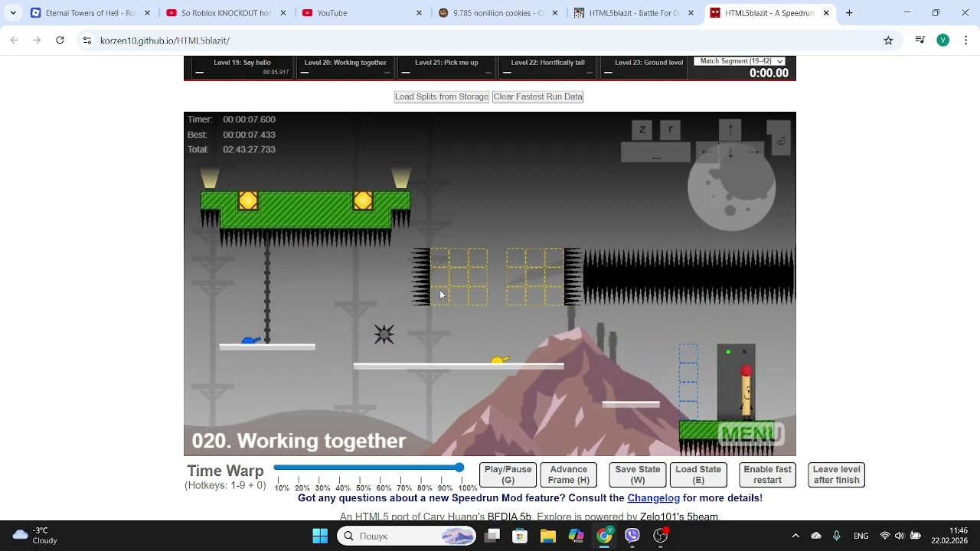Image resolution: width=980 pixels, height=551 pixels.
Task: Click the z key icon in game overlay
Action: tap(642, 130)
